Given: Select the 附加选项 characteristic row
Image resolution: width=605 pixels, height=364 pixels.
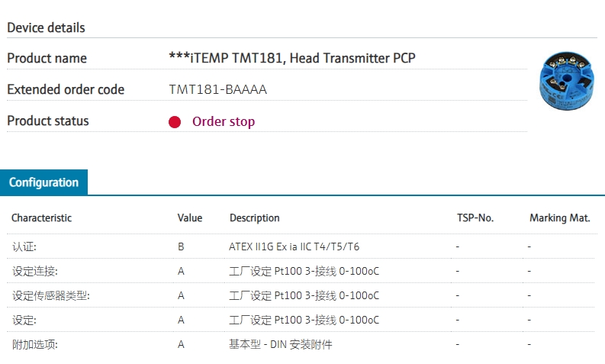Looking at the screenshot, I should [x=301, y=344].
